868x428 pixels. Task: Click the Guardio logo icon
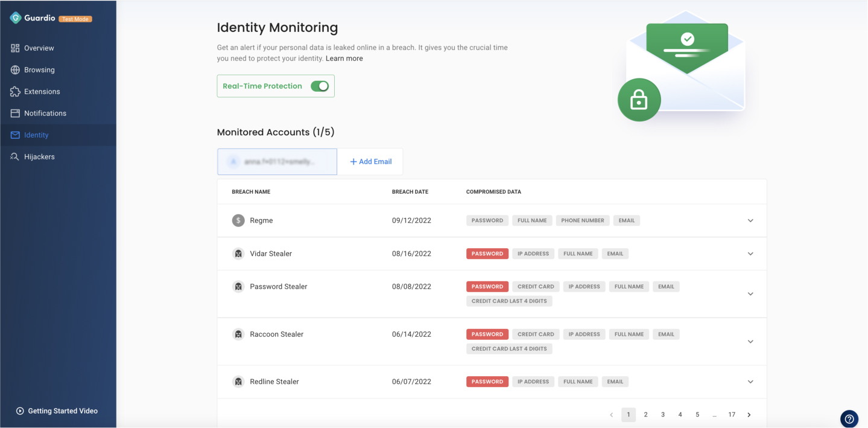[x=16, y=18]
